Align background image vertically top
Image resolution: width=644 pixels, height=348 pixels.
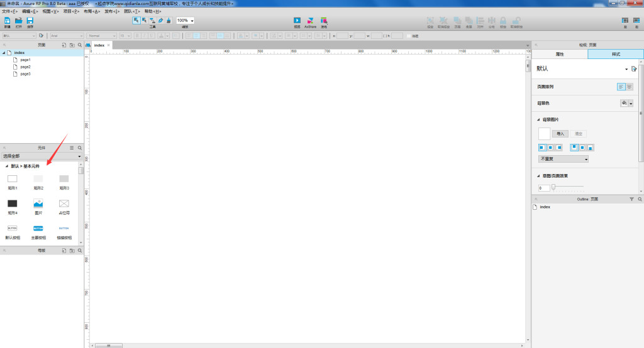pos(574,148)
